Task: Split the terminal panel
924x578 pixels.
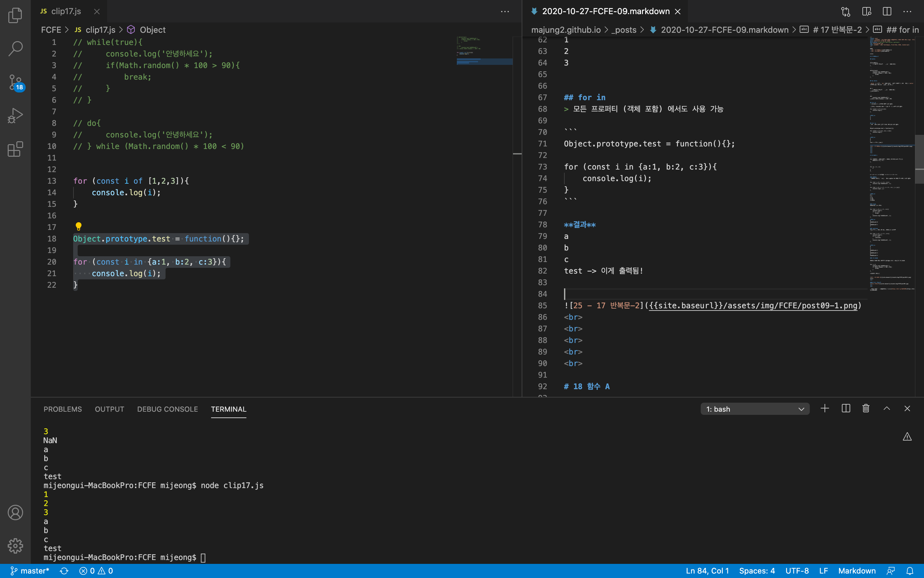Action: pyautogui.click(x=846, y=408)
